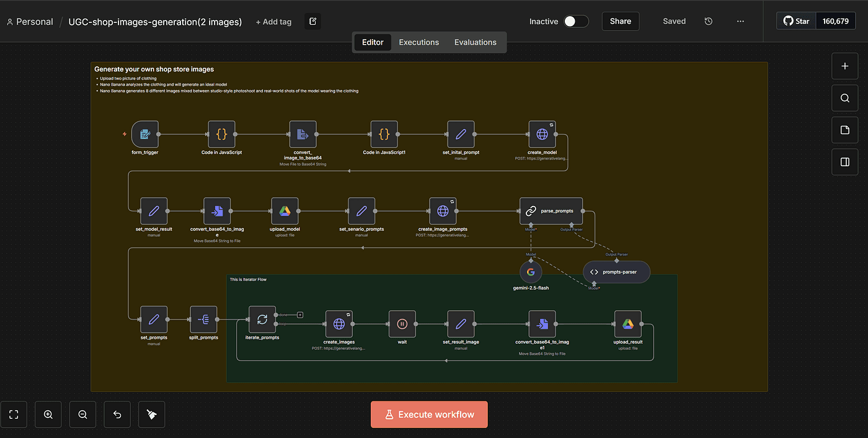Switch to the Executions tab
This screenshot has width=868, height=438.
point(418,42)
